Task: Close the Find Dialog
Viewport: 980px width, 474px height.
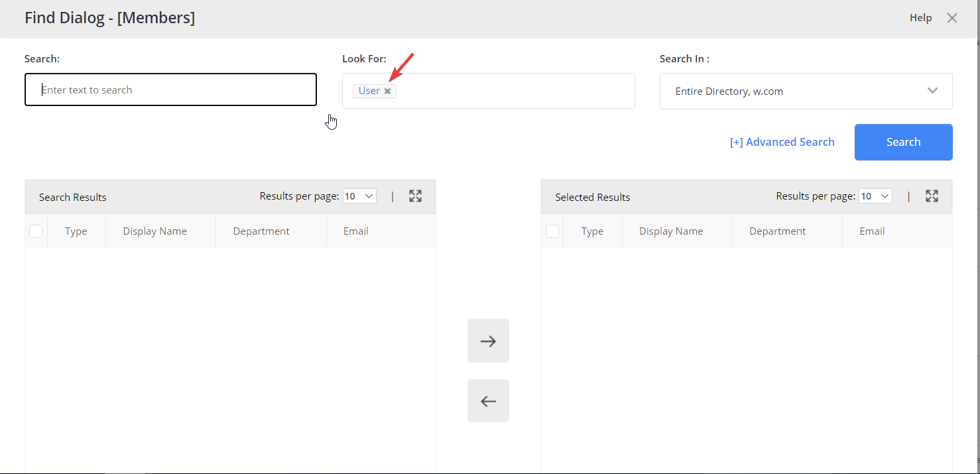Action: (x=951, y=18)
